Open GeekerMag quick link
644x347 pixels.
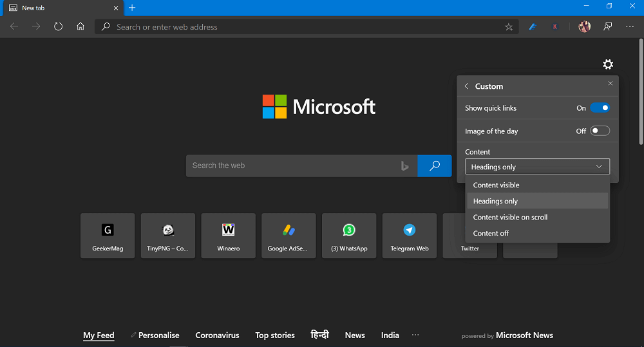pos(108,236)
